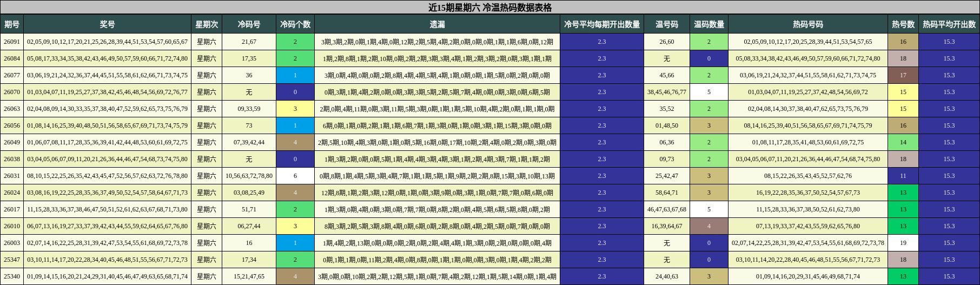
Task: Select period number 26063
Action: point(12,109)
